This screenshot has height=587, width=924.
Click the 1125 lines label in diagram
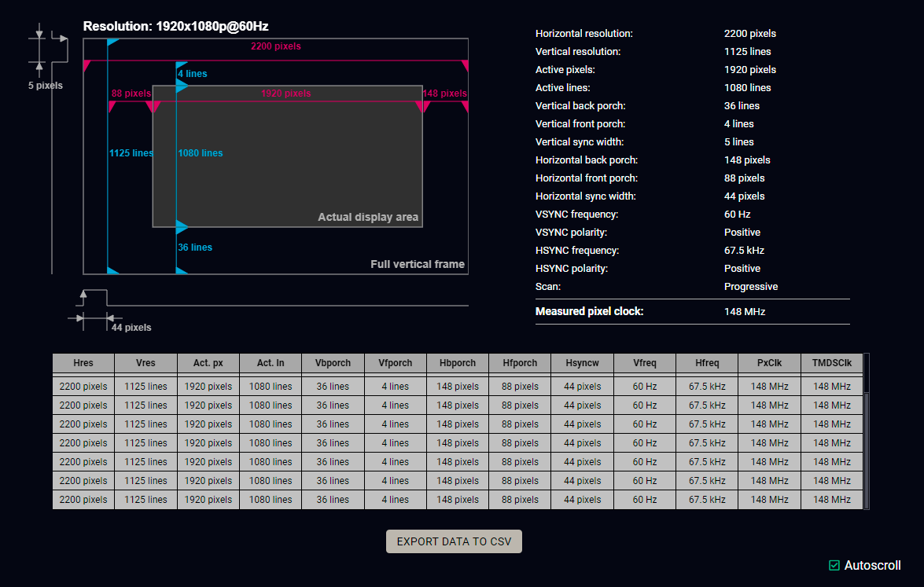(x=131, y=153)
